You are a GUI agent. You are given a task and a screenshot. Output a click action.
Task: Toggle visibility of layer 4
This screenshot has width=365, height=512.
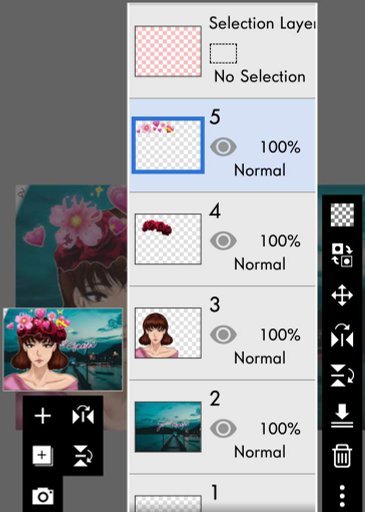coord(223,241)
